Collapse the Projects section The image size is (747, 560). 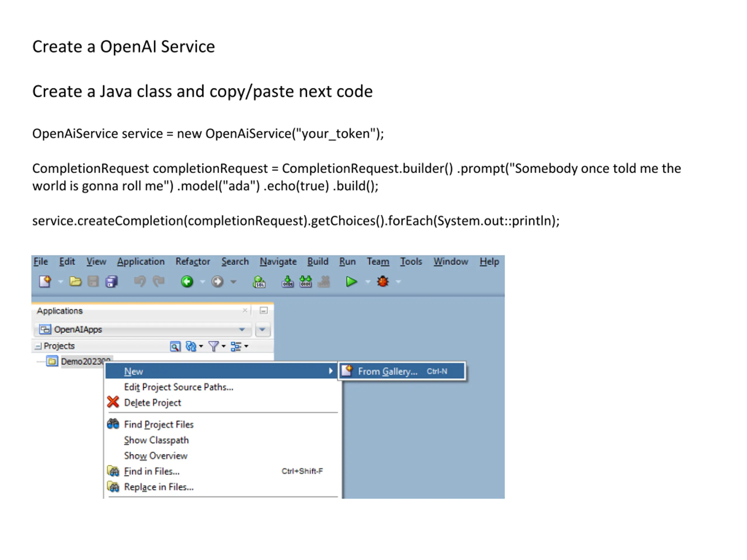(38, 346)
